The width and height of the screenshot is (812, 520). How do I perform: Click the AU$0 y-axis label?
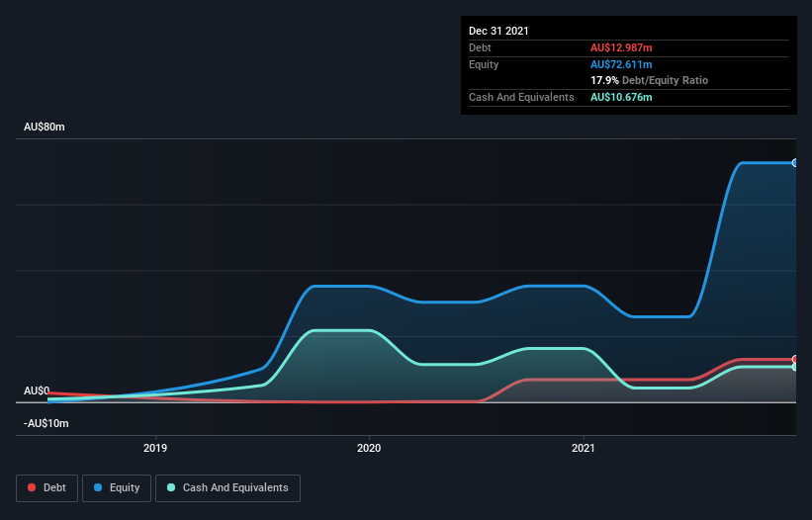pyautogui.click(x=37, y=390)
